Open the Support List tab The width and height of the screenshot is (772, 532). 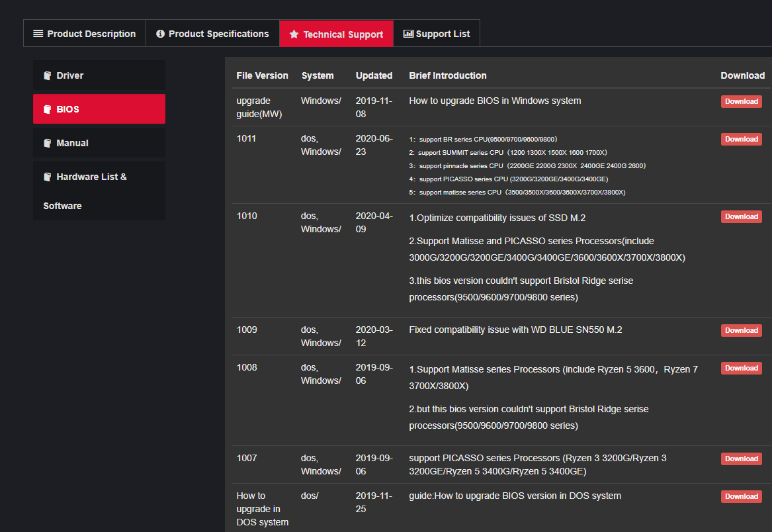click(x=437, y=34)
